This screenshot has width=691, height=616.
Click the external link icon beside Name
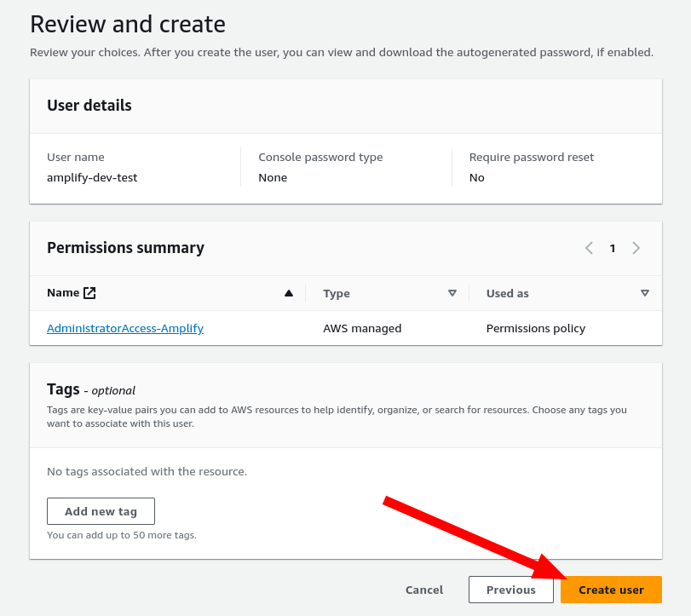coord(89,293)
